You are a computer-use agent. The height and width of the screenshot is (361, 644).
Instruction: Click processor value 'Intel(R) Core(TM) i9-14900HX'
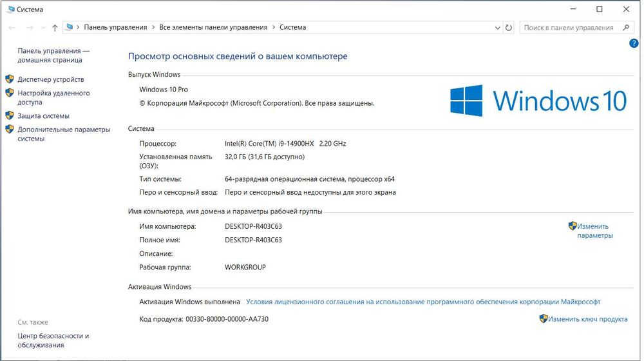(x=269, y=144)
